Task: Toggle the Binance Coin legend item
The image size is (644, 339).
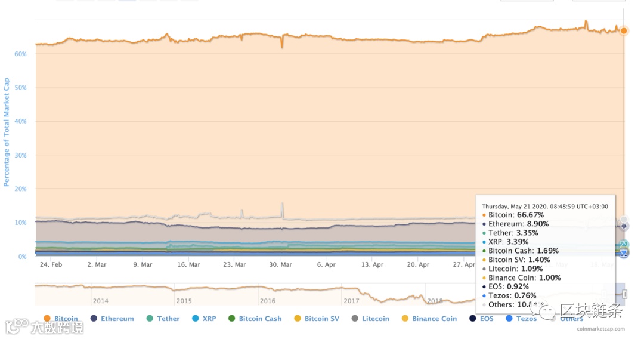Action: (x=429, y=319)
